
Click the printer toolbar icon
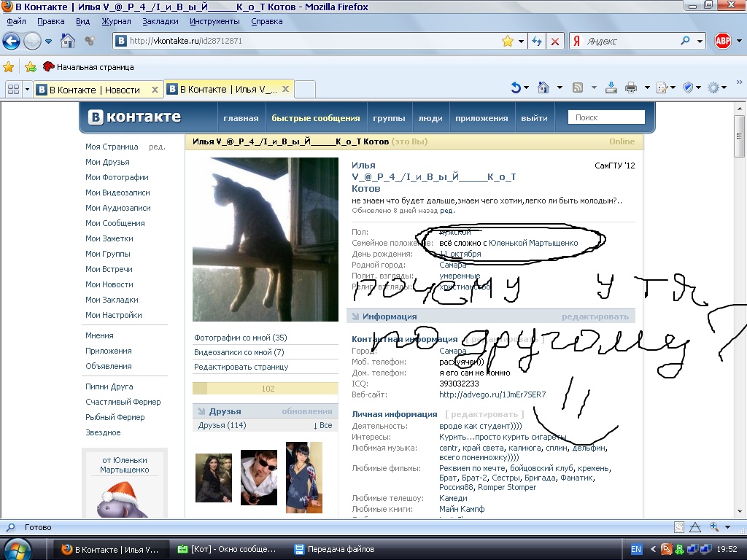[x=631, y=87]
